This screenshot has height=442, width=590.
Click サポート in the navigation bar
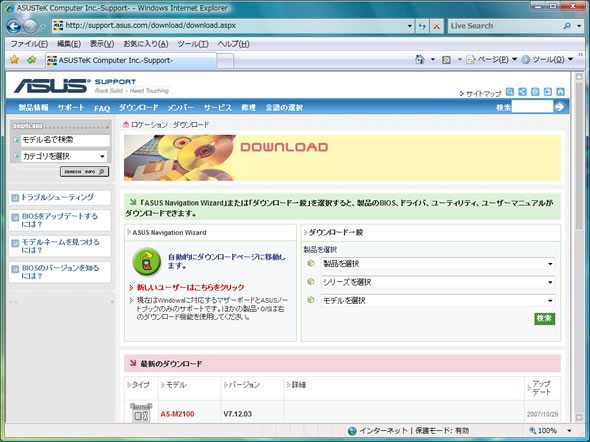pos(71,108)
